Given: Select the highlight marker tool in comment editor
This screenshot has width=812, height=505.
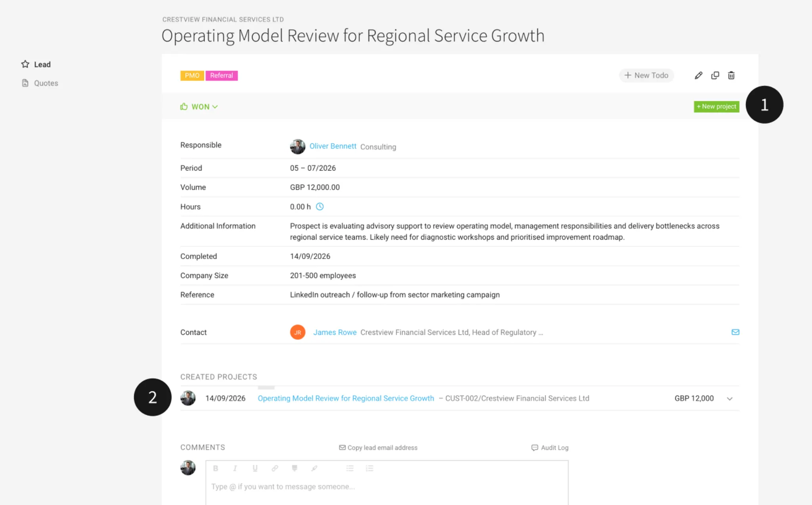Looking at the screenshot, I should 295,469.
